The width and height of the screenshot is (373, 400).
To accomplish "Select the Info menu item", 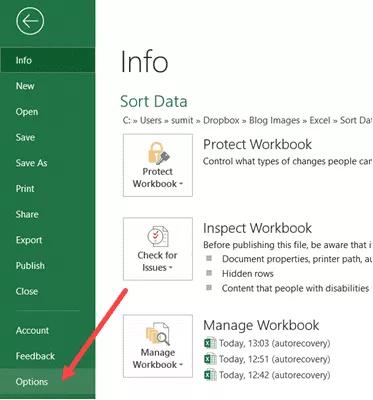I will point(48,60).
